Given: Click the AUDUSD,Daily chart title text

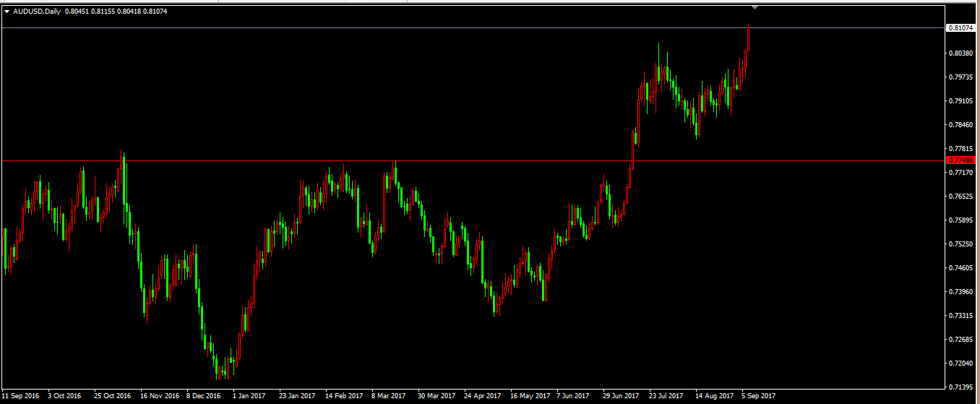Looking at the screenshot, I should 37,12.
